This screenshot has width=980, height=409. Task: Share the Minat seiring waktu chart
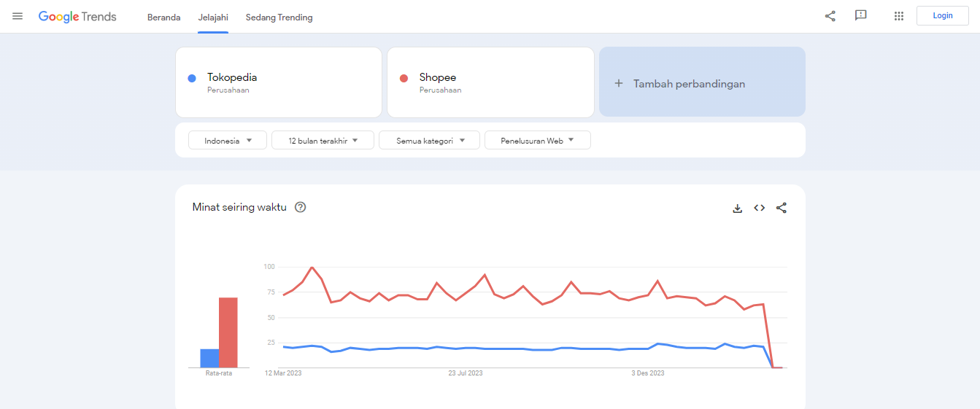782,208
